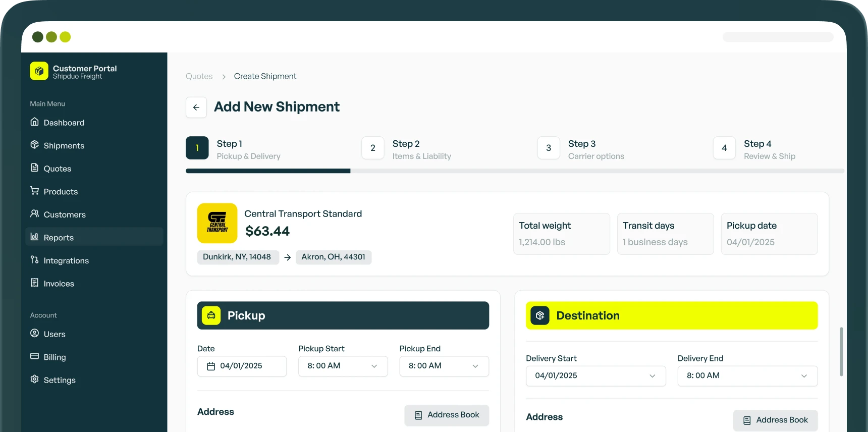Click the step progress bar
This screenshot has height=432, width=868.
click(x=514, y=171)
